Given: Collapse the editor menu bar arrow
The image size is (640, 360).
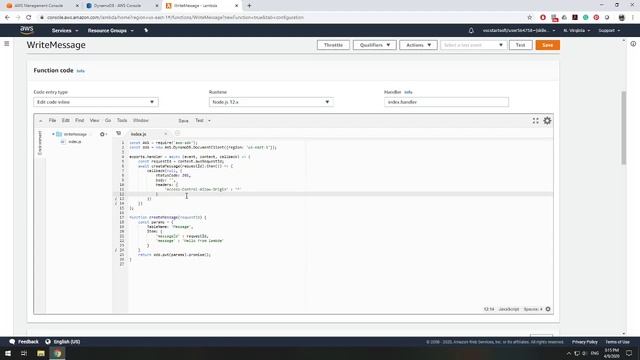Looking at the screenshot, I should pyautogui.click(x=40, y=121).
